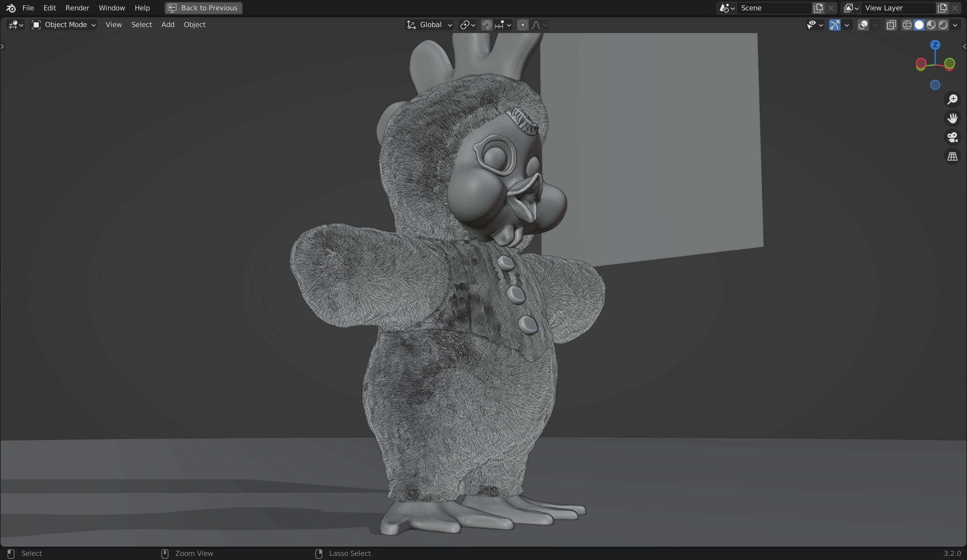Open the snapping increment options dropdown
This screenshot has width=967, height=560.
503,25
